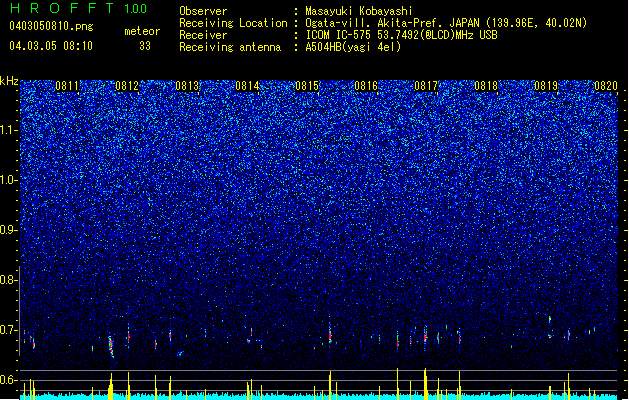Image resolution: width=629 pixels, height=400 pixels.
Task: Click the HROFFT program title
Action: coord(62,8)
